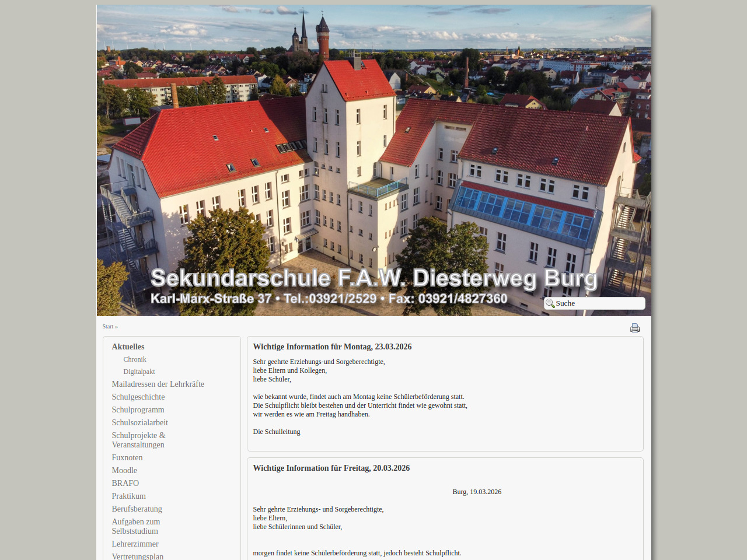Image resolution: width=747 pixels, height=560 pixels.
Task: Open the Fuxnoten link
Action: (x=127, y=457)
